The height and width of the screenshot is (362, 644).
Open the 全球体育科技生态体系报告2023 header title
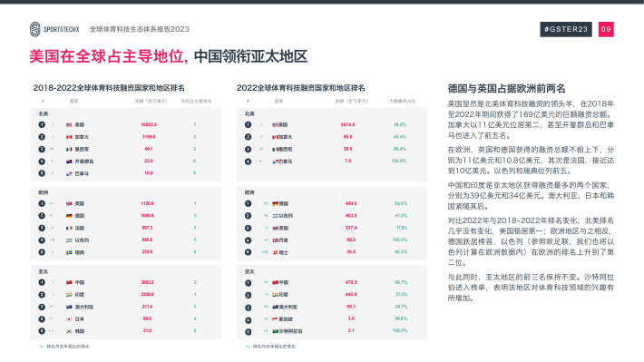[x=140, y=29]
